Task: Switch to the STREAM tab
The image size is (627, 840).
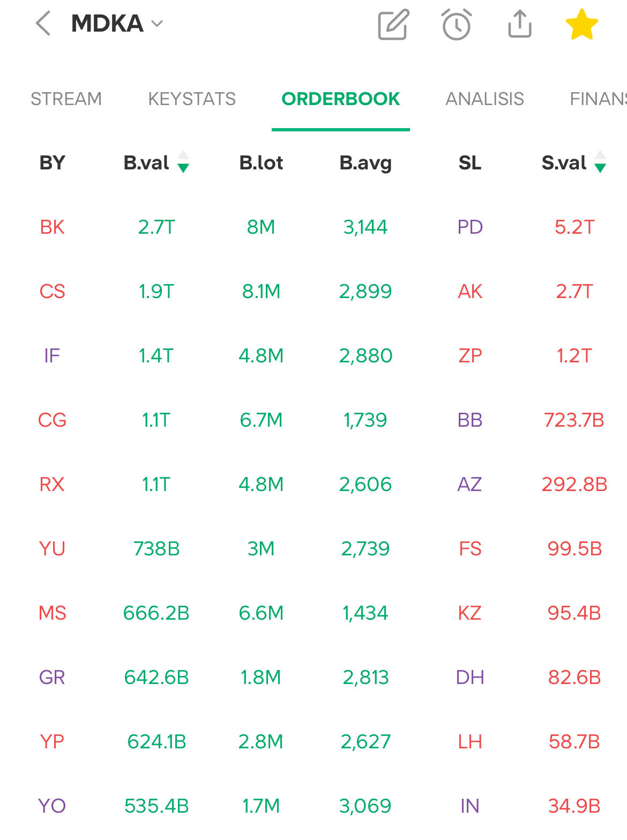Action: click(66, 99)
